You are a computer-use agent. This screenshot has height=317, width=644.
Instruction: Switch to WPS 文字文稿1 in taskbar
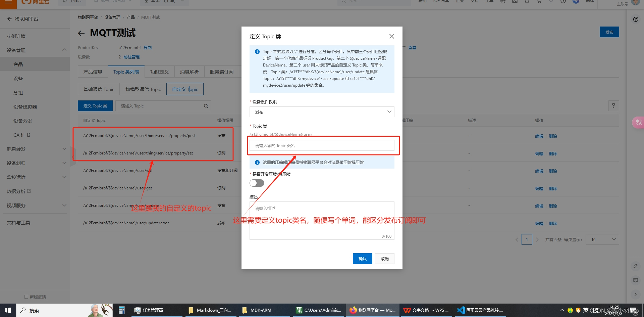(426, 310)
